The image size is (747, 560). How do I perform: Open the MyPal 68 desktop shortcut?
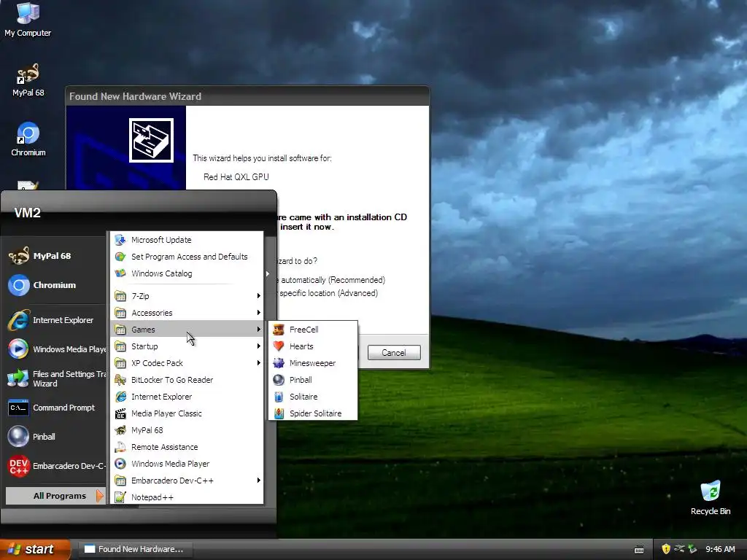pyautogui.click(x=28, y=80)
